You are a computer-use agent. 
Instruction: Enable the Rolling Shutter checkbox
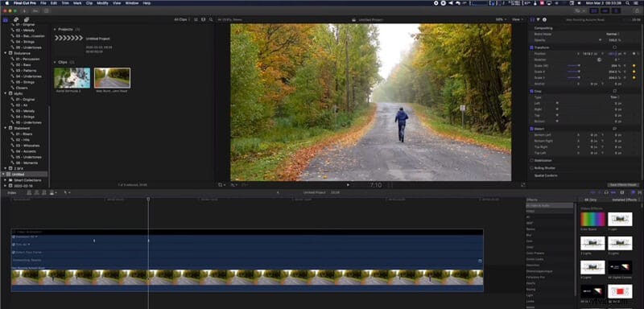531,168
